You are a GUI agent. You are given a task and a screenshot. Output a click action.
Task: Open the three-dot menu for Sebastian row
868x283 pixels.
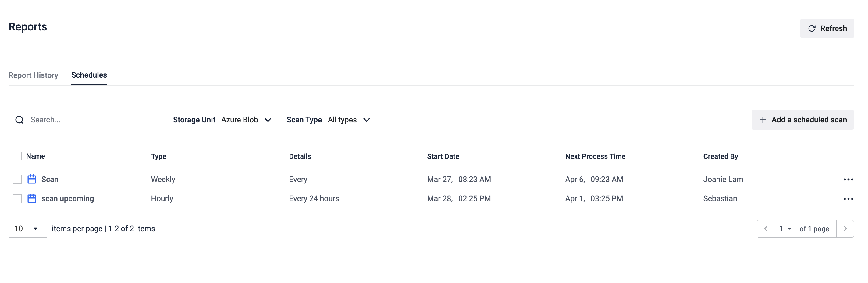(848, 199)
